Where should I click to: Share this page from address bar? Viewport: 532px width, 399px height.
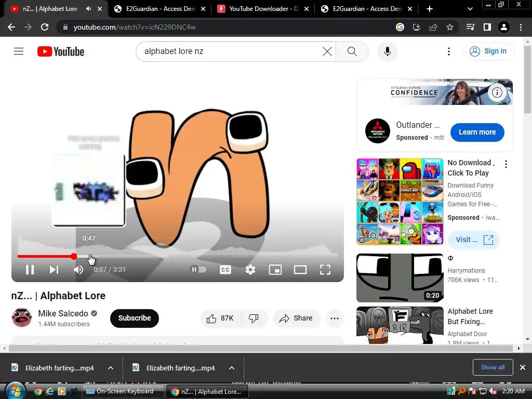[x=433, y=27]
